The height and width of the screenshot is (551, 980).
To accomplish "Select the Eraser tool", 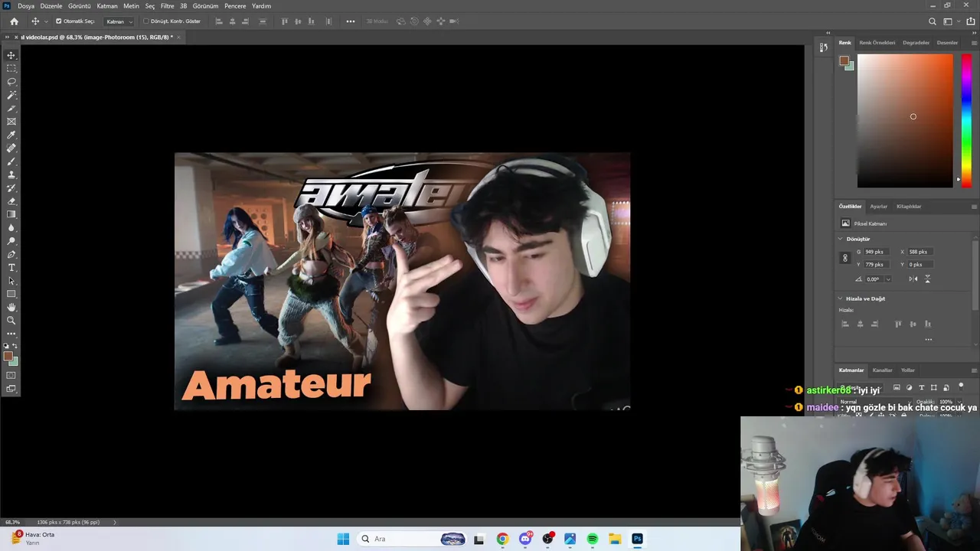I will (x=11, y=201).
